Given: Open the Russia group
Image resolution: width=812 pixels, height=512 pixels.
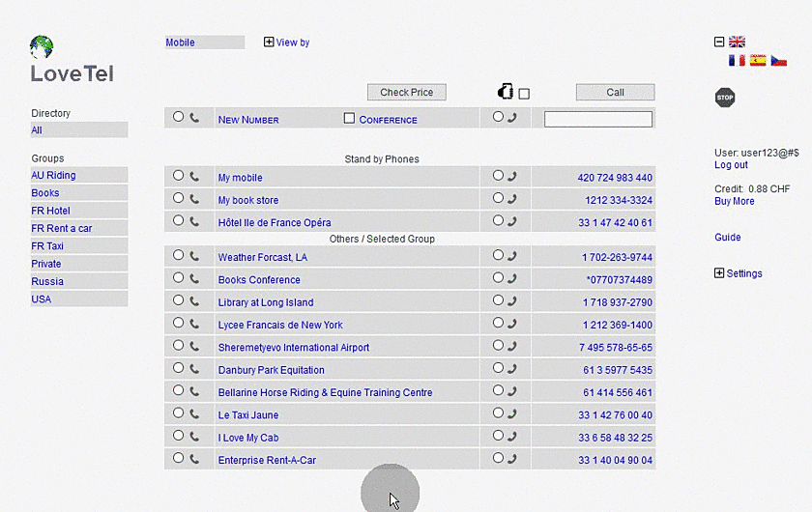Looking at the screenshot, I should pyautogui.click(x=47, y=281).
